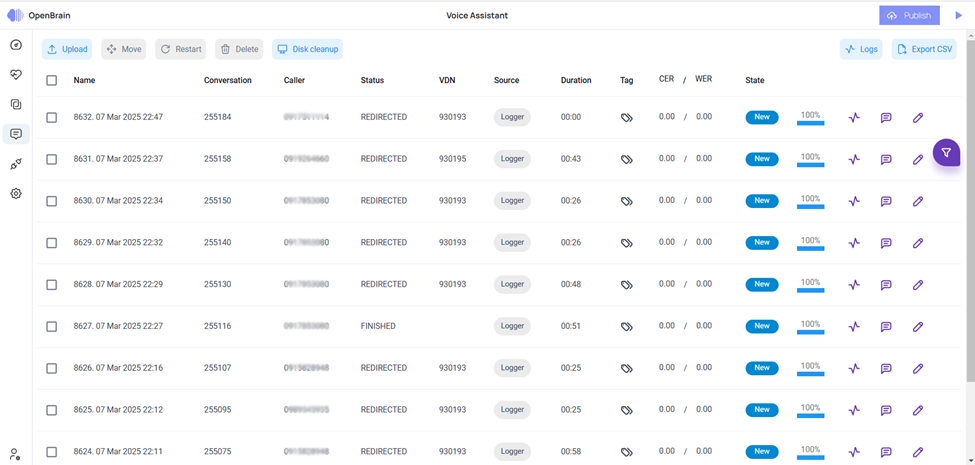Open the Logs button
The image size is (975, 465).
click(861, 49)
